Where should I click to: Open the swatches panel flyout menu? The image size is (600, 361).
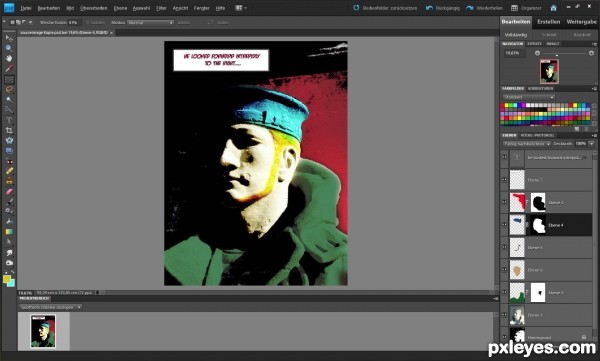(594, 88)
